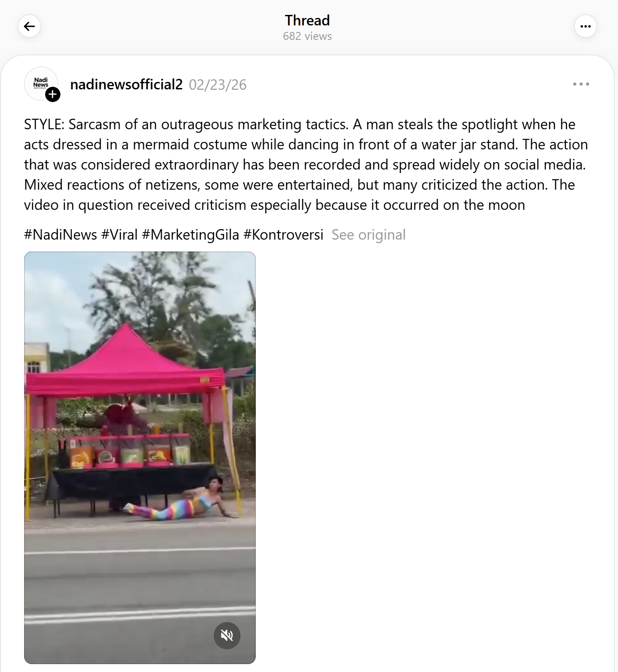Click the post caption text
Image resolution: width=618 pixels, height=672 pixels.
click(306, 165)
